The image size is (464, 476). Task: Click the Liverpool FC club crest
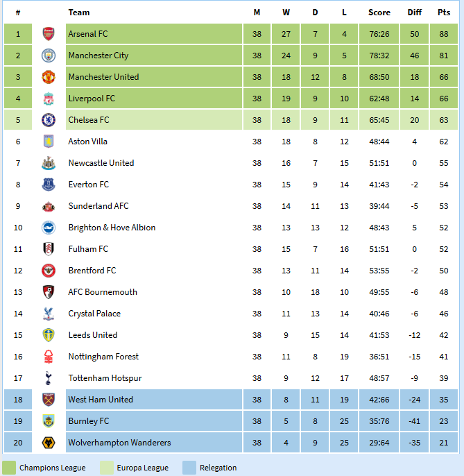48,99
